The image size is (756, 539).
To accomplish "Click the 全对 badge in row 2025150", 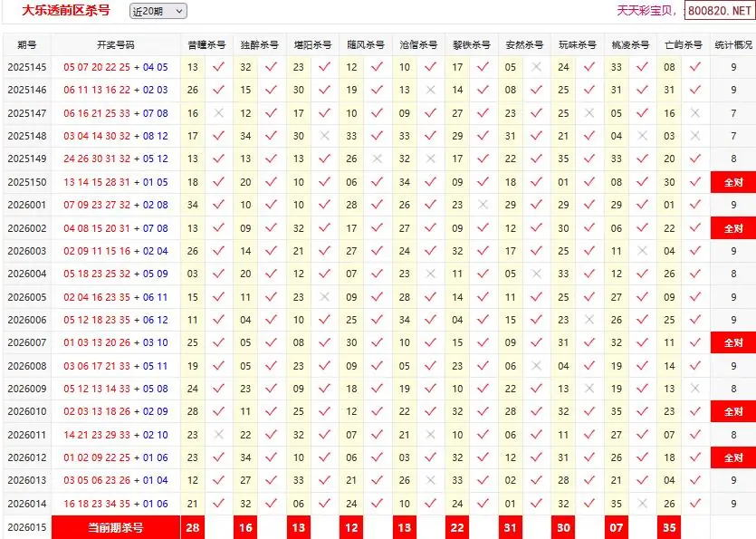I will tap(732, 182).
